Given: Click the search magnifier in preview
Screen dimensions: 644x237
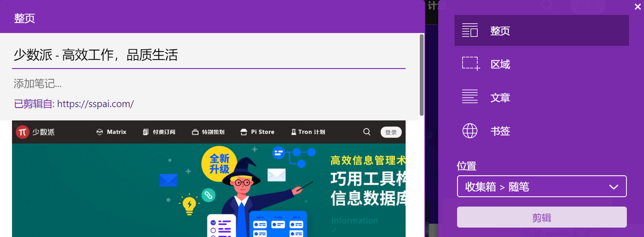Looking at the screenshot, I should 367,132.
